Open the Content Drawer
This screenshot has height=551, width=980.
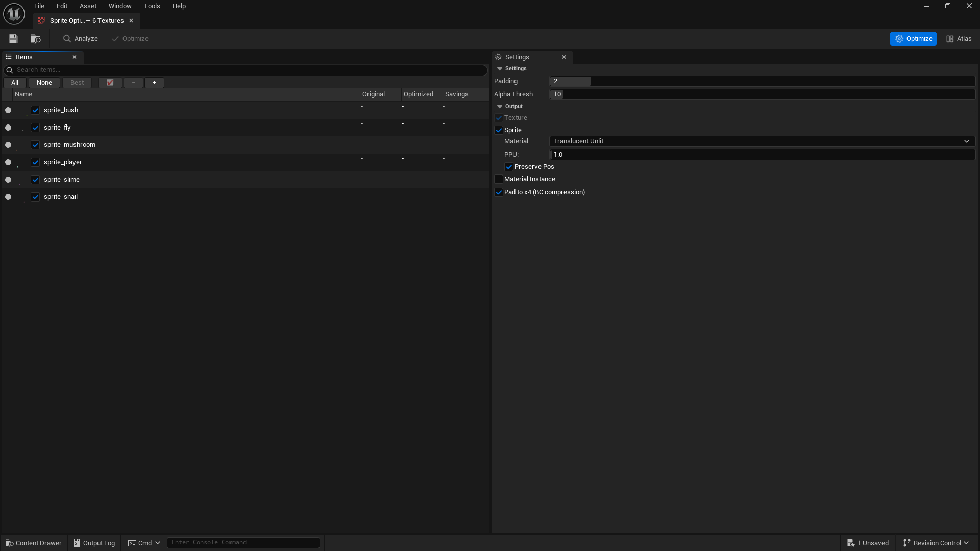34,543
